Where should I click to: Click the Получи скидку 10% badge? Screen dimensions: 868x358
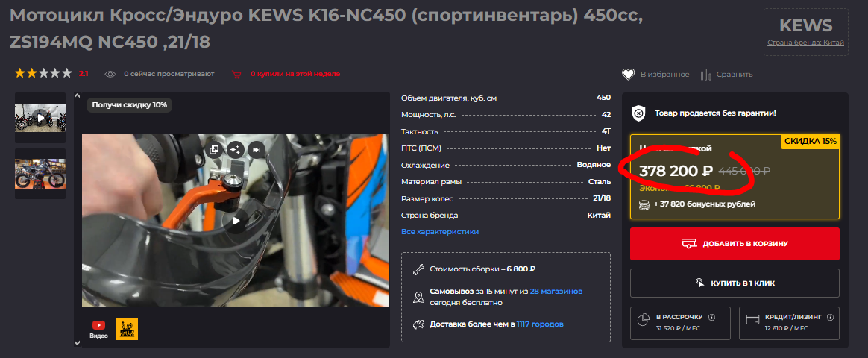click(129, 104)
